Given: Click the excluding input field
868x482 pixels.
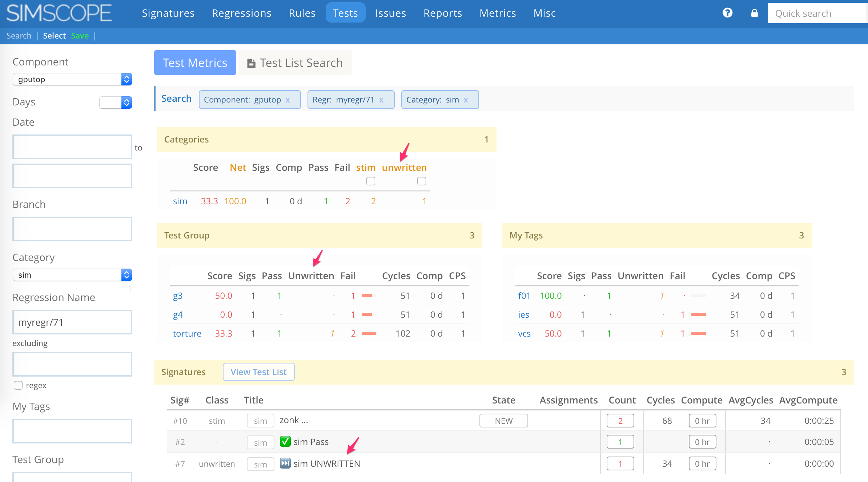Looking at the screenshot, I should (72, 364).
